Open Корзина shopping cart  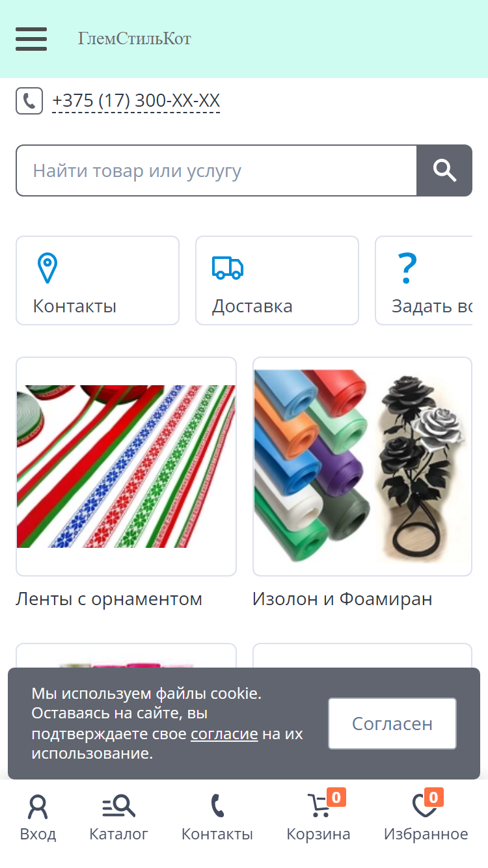click(319, 819)
